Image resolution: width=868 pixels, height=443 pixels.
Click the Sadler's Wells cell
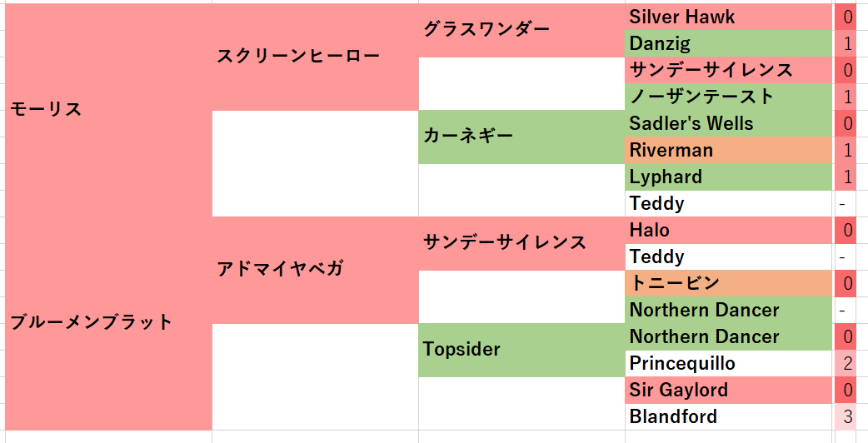tap(729, 123)
